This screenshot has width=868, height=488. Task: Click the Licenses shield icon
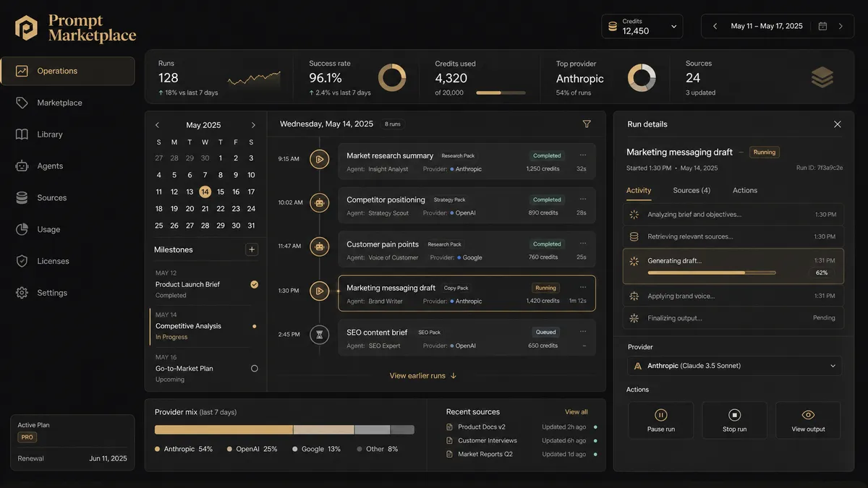click(22, 261)
